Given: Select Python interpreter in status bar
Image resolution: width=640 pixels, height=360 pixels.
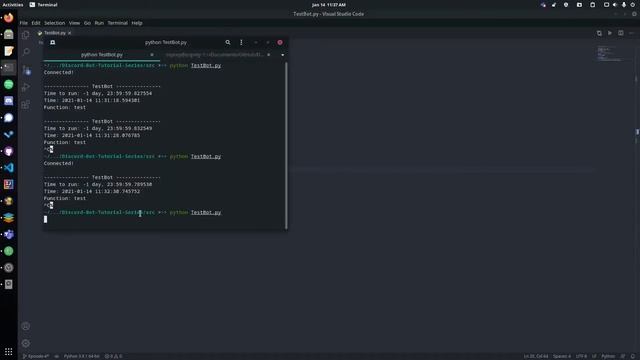Looking at the screenshot, I should coord(82,356).
